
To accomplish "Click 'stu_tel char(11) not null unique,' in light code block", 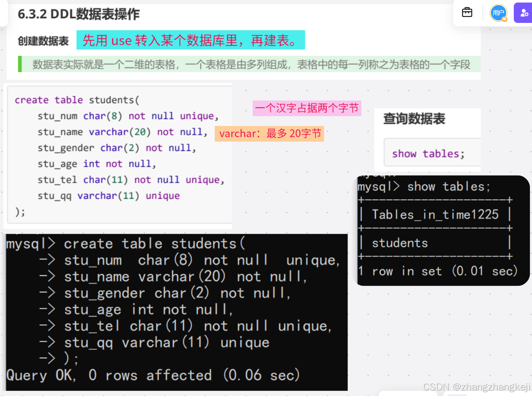I will pos(131,180).
